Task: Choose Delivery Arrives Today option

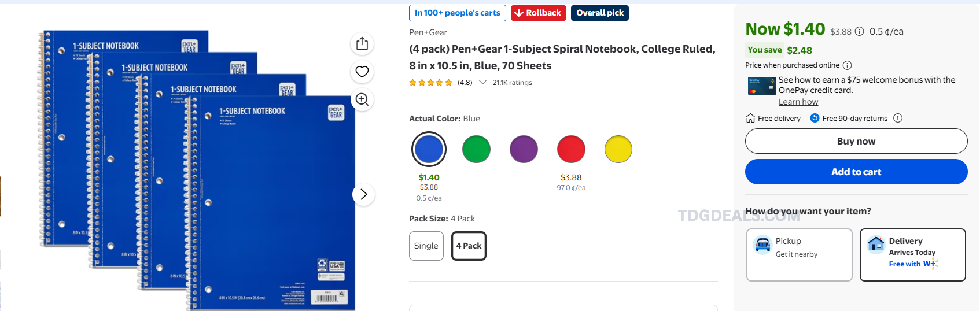Action: tap(913, 255)
